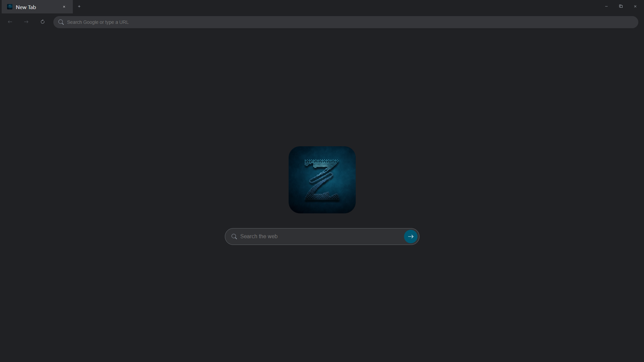Click the empty area of the tab strip
644x362 pixels.
pyautogui.click(x=201, y=6)
